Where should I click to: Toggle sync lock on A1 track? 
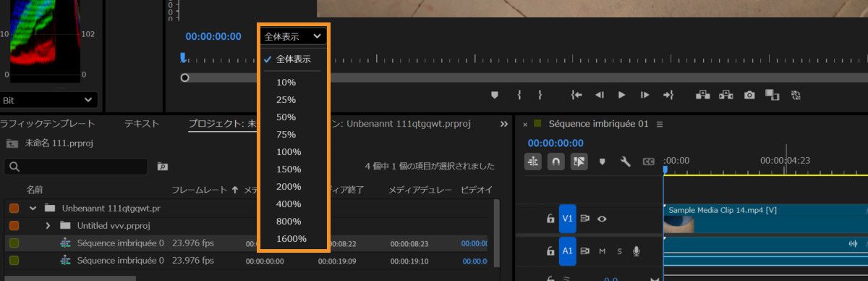(585, 251)
